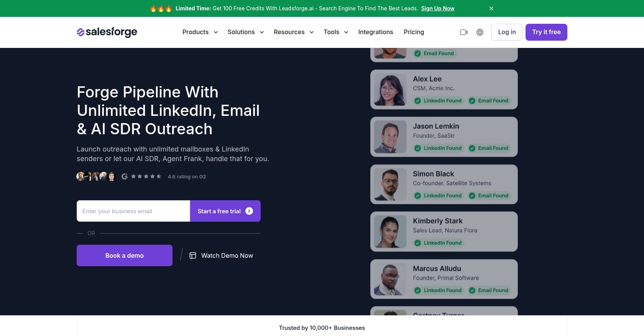Click Kimberly Stark's profile photo
644x336 pixels.
[x=390, y=232]
